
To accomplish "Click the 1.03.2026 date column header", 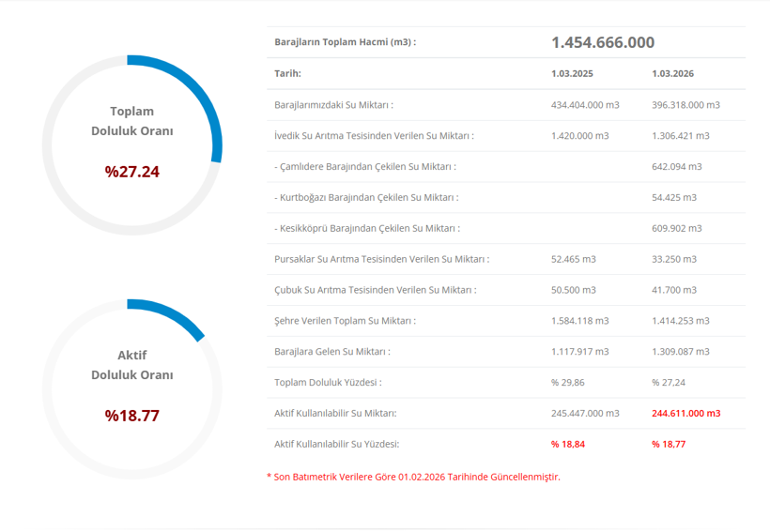I will pos(672,73).
